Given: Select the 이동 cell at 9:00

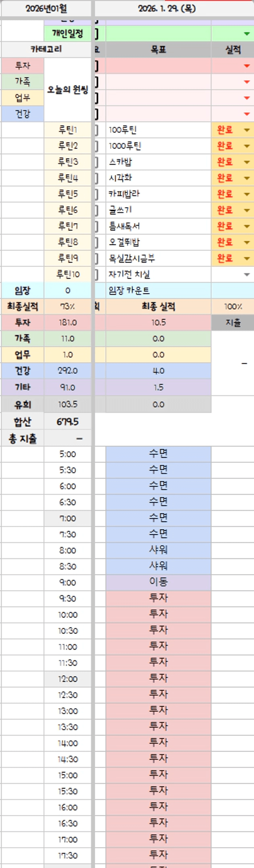Looking at the screenshot, I should point(158,582).
